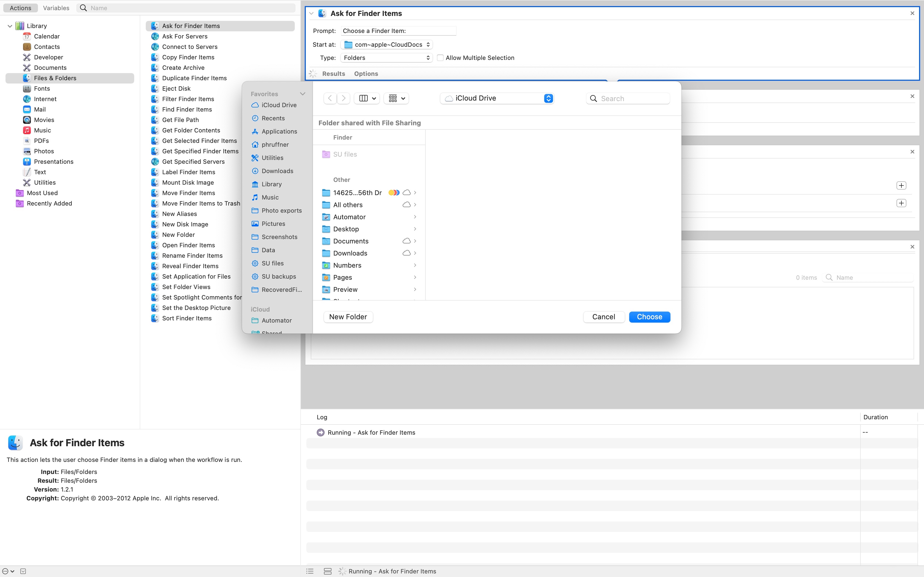Viewport: 924px width, 577px height.
Task: Select Ask For Servers action icon
Action: point(155,36)
